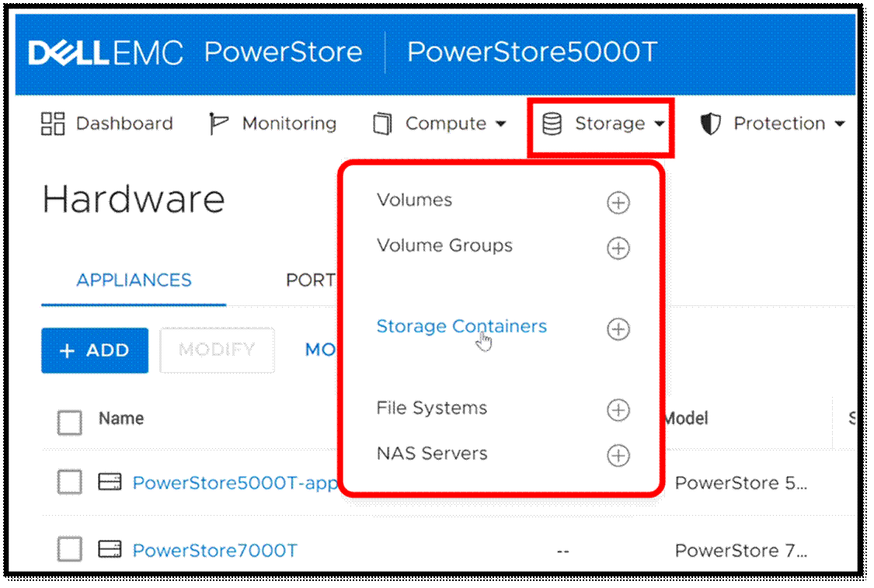
Task: Click the plus icon beside File Systems
Action: (x=618, y=410)
